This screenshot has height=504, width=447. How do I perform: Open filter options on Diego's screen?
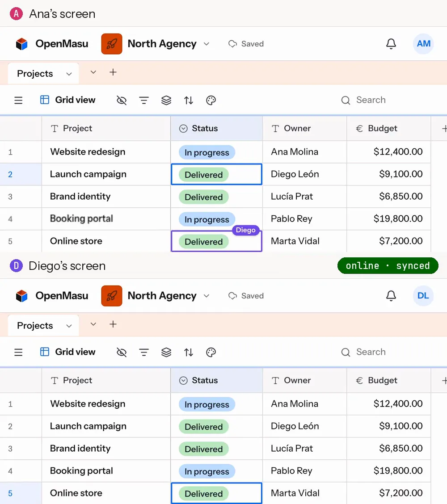pyautogui.click(x=144, y=352)
